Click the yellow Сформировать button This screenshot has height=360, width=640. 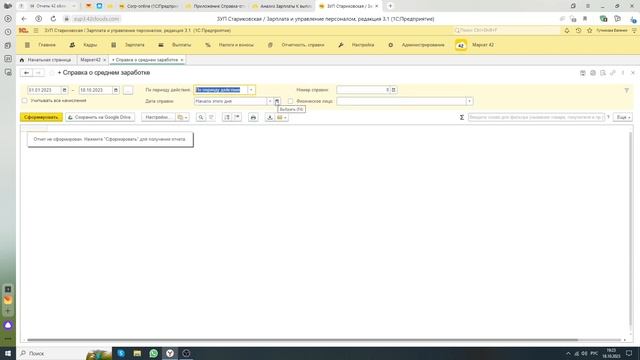41,117
